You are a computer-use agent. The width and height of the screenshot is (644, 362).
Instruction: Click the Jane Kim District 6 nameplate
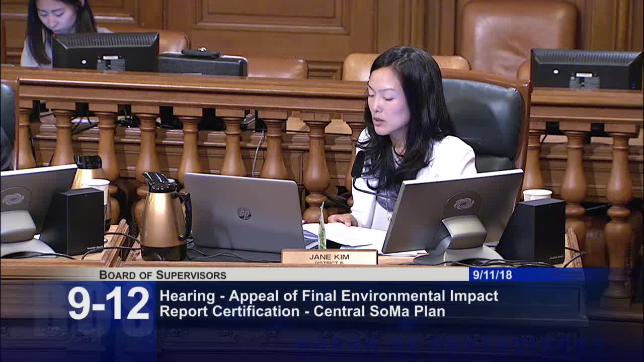click(x=329, y=257)
